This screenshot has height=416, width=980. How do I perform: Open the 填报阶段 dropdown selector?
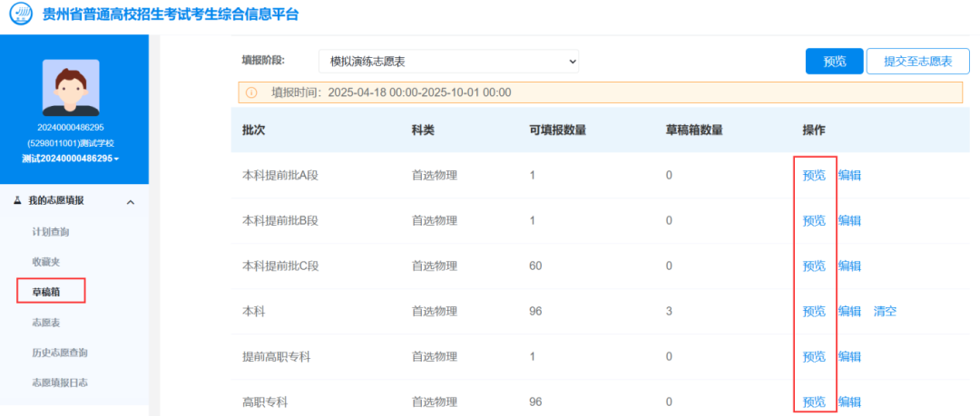(448, 61)
